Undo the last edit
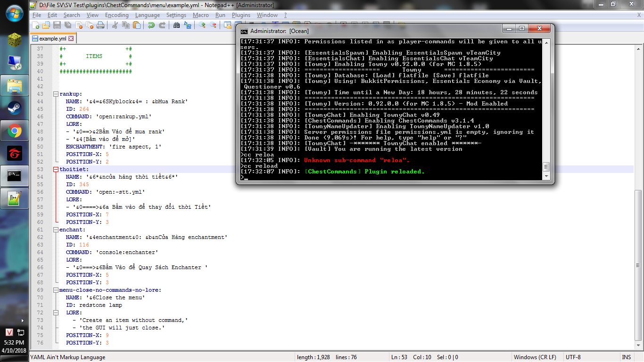644x362 pixels. point(151,25)
